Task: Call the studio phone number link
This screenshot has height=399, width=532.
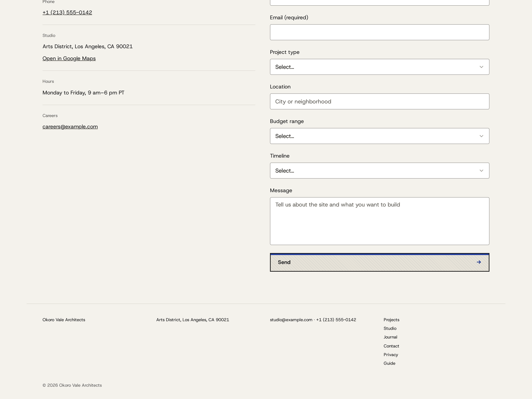Action: [x=67, y=13]
